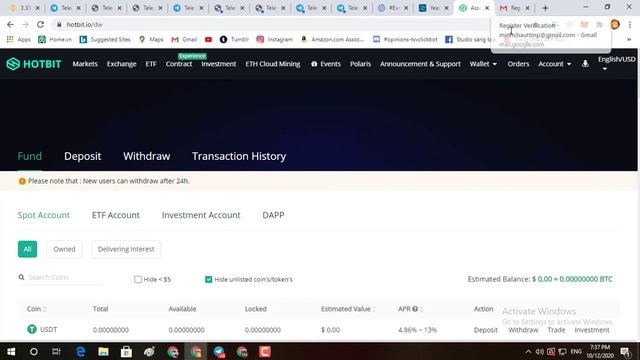Image resolution: width=640 pixels, height=360 pixels.
Task: Open Windows Start menu
Action: [x=11, y=351]
